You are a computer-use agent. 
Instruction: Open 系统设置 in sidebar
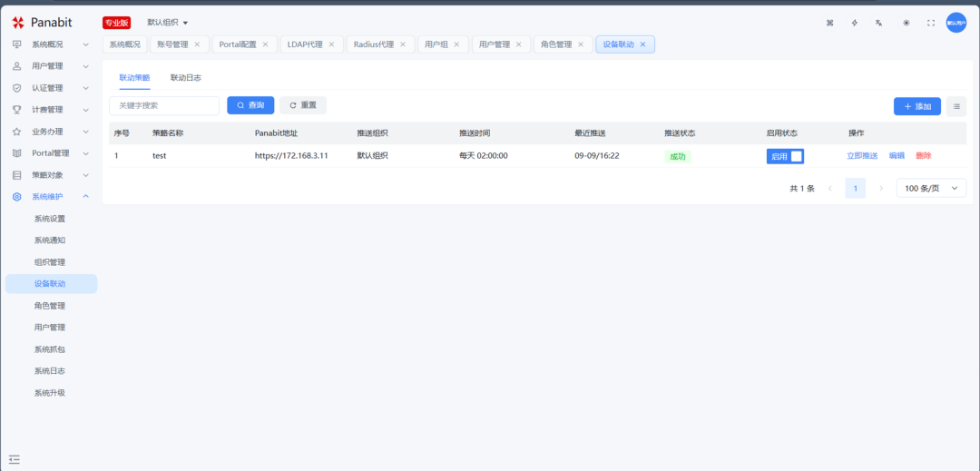pyautogui.click(x=50, y=219)
